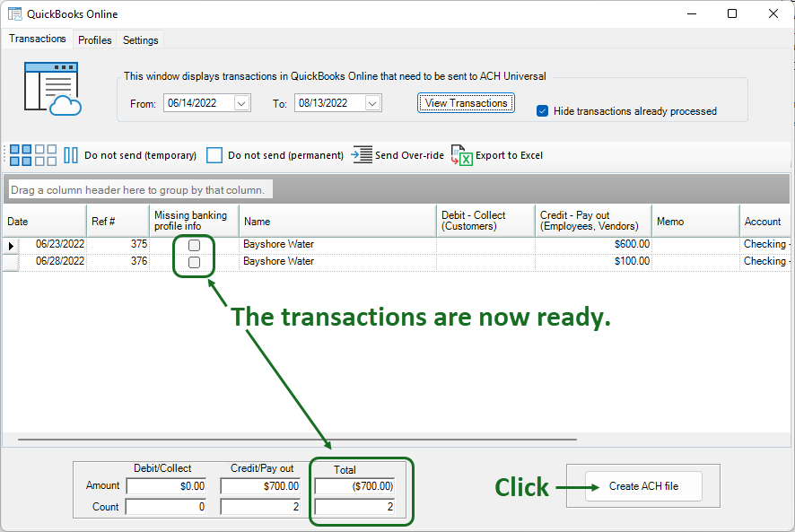Sort by the Date column header
Screen dimensions: 795x532
pyautogui.click(x=45, y=221)
